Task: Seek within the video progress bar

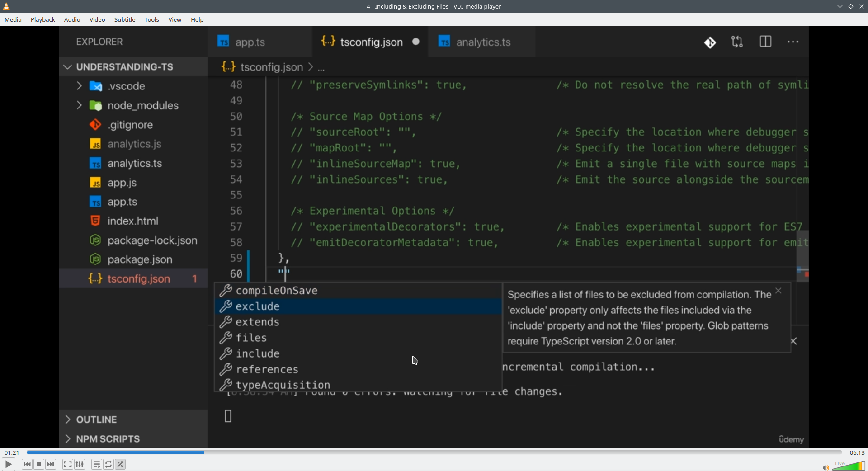Action: [434, 452]
